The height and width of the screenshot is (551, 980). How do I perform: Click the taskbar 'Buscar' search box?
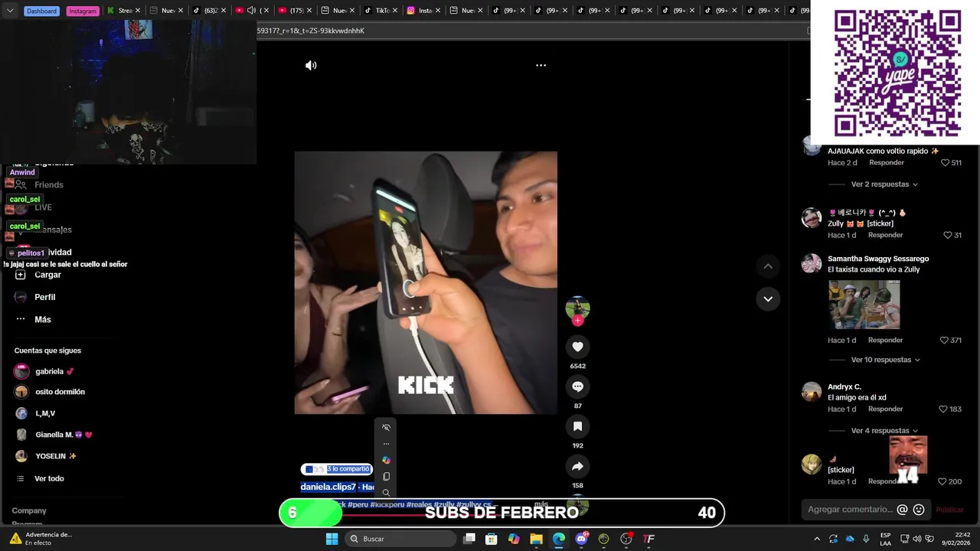[400, 539]
